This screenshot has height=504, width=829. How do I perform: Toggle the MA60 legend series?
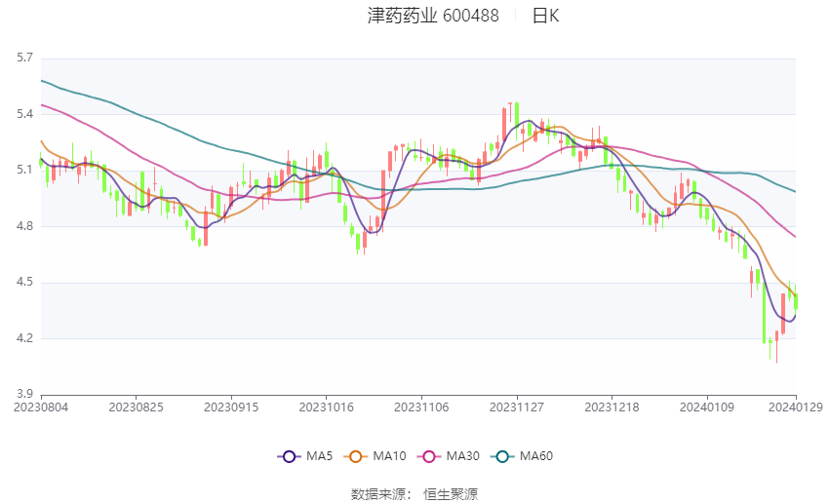(522, 456)
